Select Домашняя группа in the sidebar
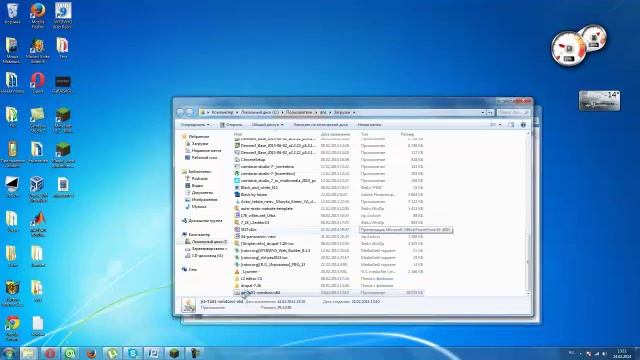Viewport: 640px width, 360px height. pyautogui.click(x=202, y=220)
